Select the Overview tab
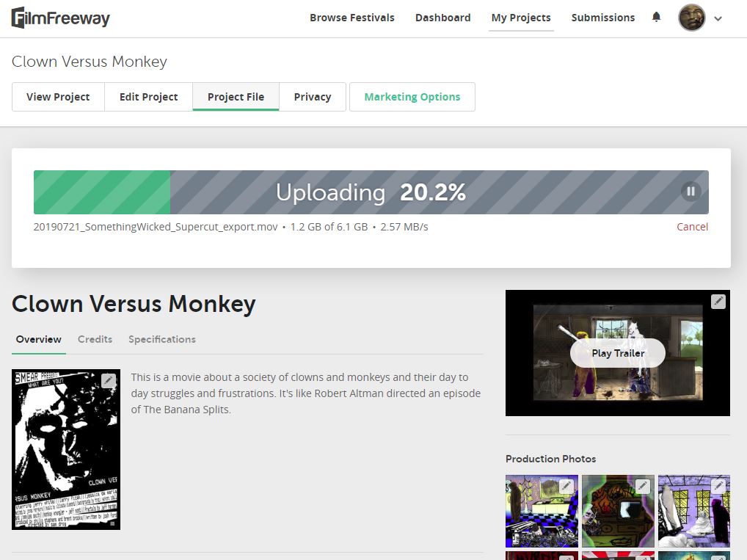Image resolution: width=747 pixels, height=560 pixels. pyautogui.click(x=39, y=339)
